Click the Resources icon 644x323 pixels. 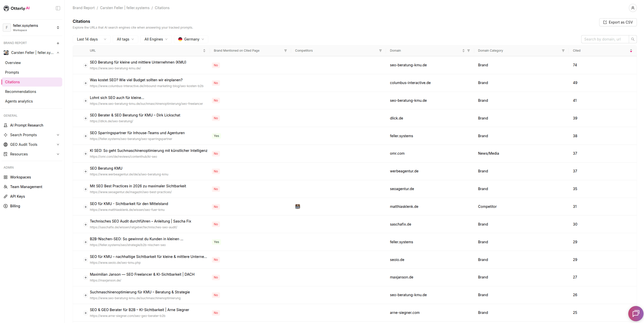[6, 154]
